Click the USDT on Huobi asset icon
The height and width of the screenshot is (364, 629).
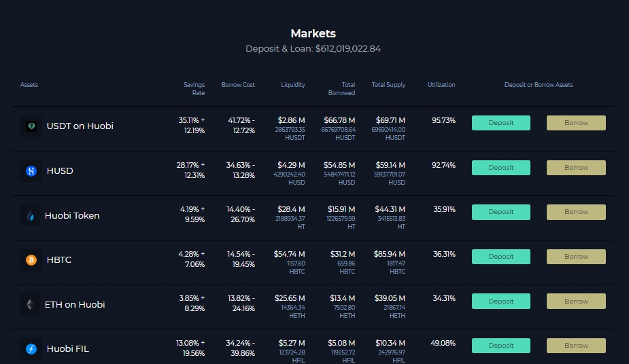31,126
